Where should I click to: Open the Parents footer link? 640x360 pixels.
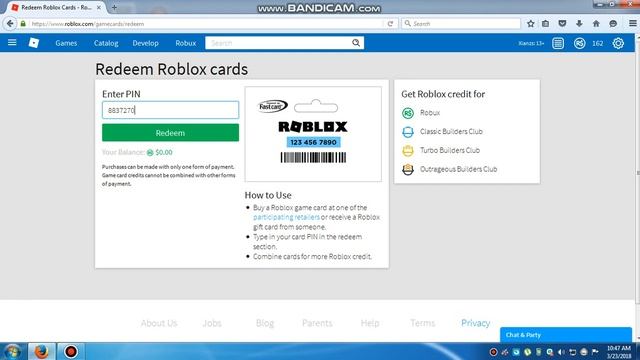click(x=317, y=323)
